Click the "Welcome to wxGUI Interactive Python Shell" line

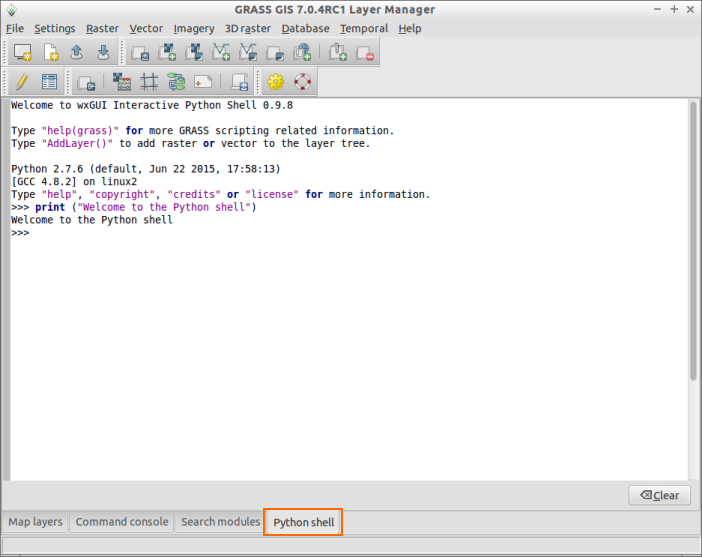tap(152, 105)
